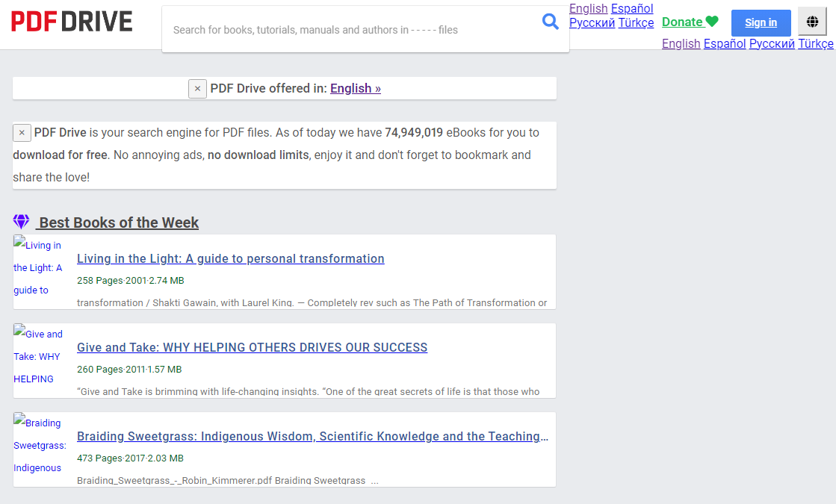Open the 'English »' offered language link
Screen dimensions: 836x504
tap(356, 88)
